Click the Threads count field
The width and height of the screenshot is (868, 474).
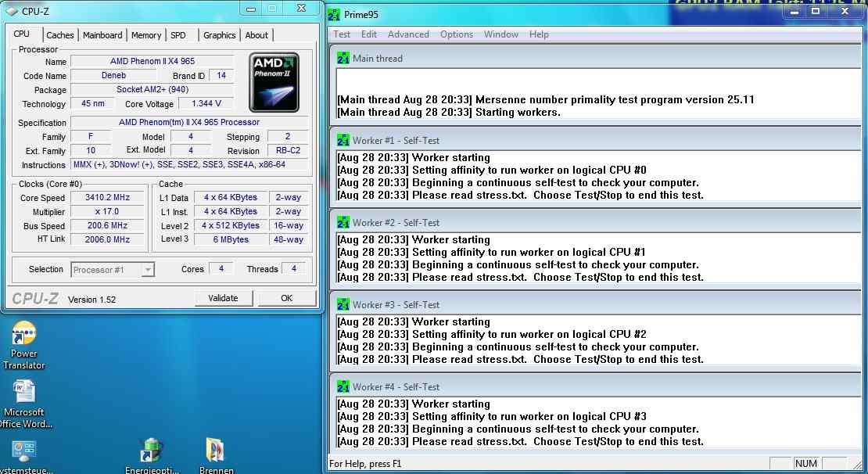[294, 268]
